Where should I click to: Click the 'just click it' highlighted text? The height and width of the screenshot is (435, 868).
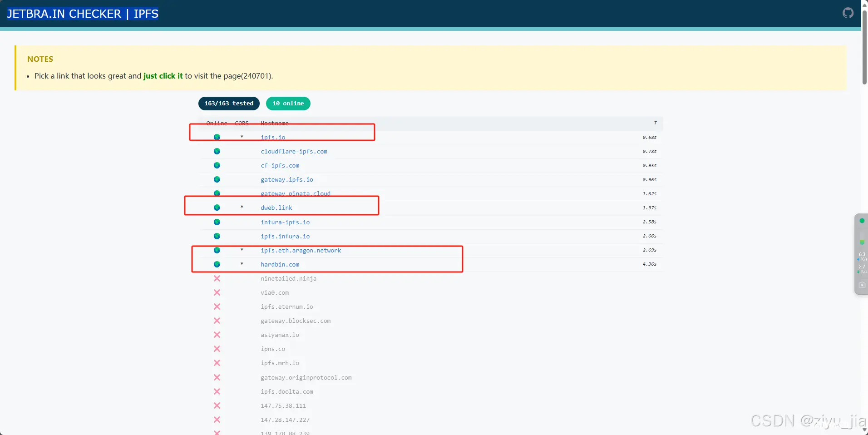163,76
